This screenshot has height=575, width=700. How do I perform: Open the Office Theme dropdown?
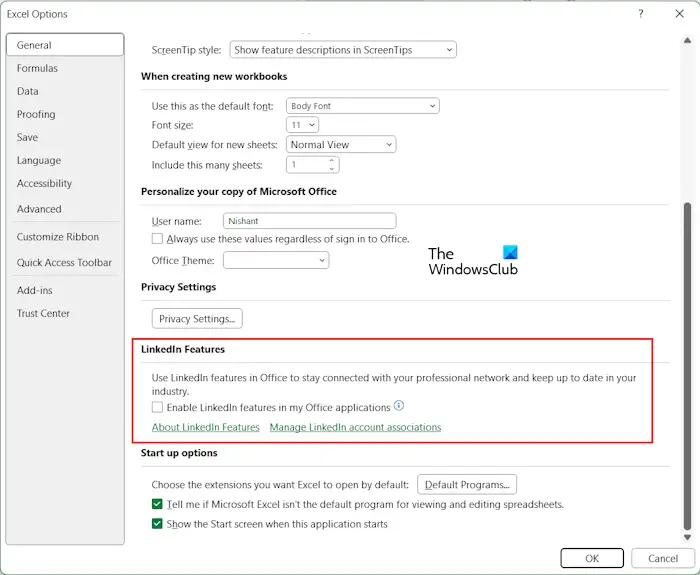[276, 260]
